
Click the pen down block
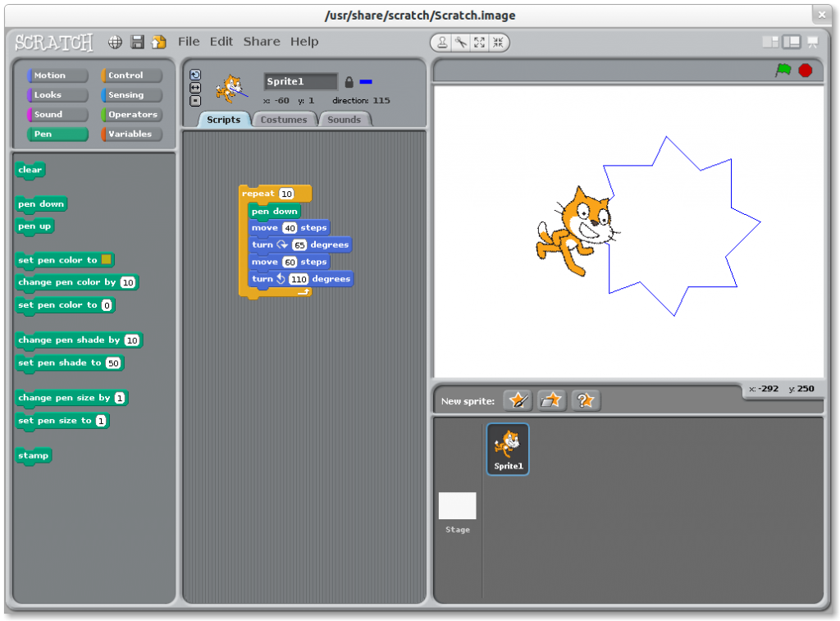pyautogui.click(x=41, y=203)
